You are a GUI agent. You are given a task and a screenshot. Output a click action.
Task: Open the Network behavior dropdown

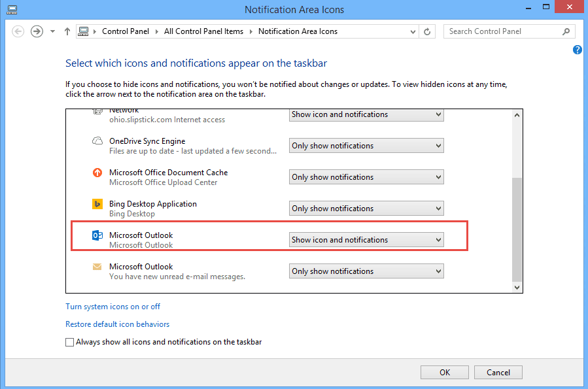pyautogui.click(x=366, y=114)
